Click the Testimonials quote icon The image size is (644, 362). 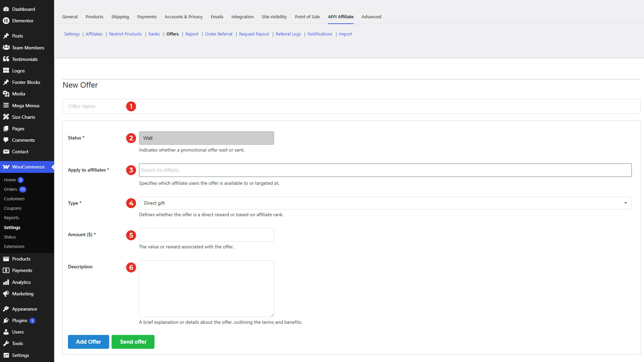6,59
